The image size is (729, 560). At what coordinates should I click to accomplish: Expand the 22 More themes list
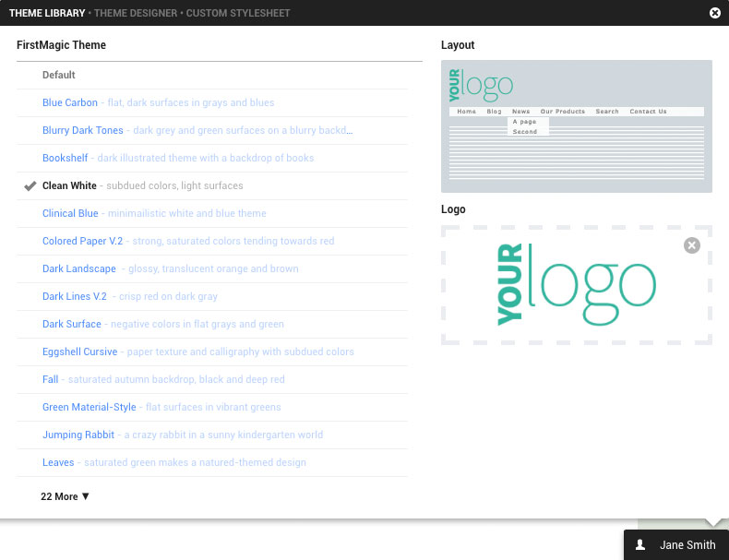point(66,496)
